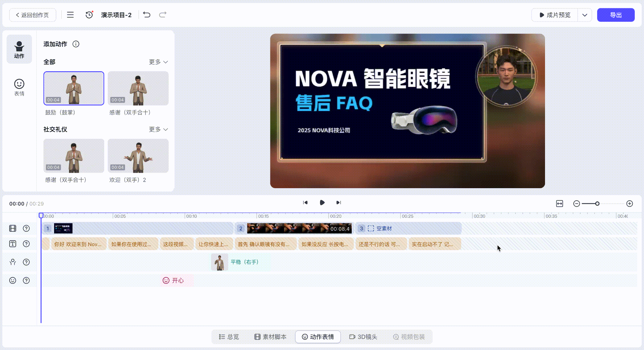Select material clip 1 on the timeline

(138, 228)
